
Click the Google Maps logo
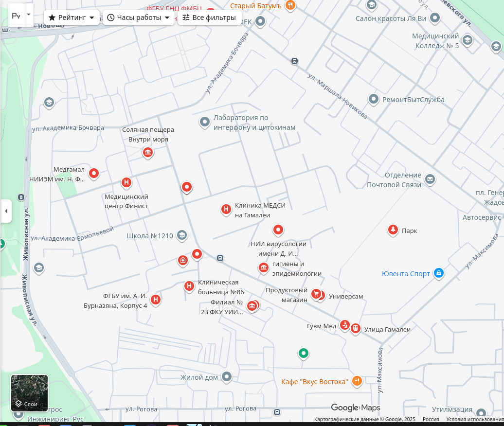356,408
